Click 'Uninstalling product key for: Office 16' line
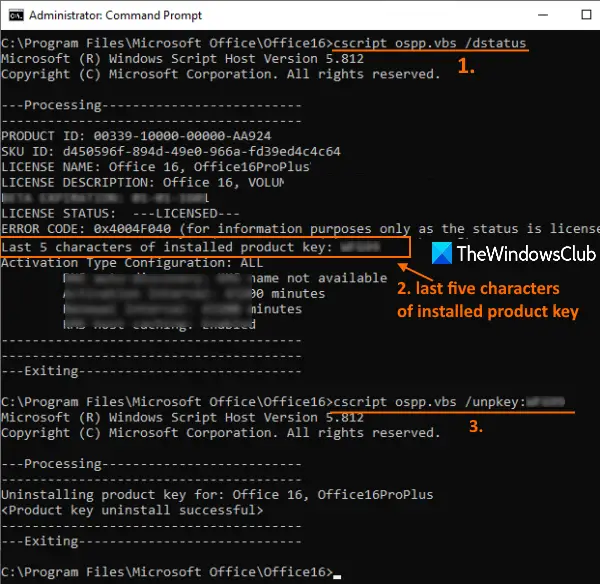The width and height of the screenshot is (600, 584). pos(217,494)
